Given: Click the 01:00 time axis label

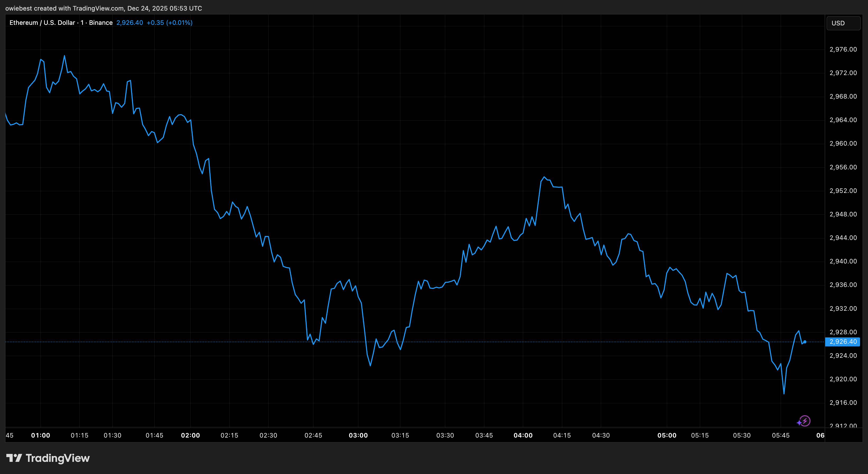Looking at the screenshot, I should pyautogui.click(x=41, y=436).
